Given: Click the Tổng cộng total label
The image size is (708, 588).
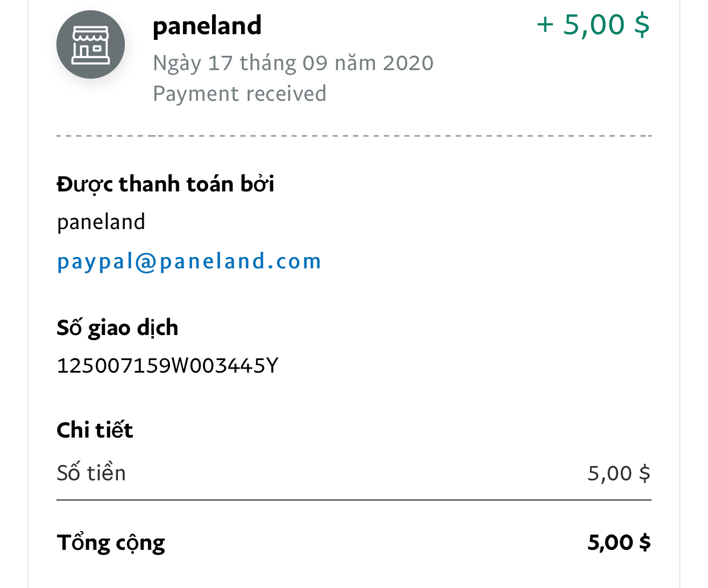Looking at the screenshot, I should (x=111, y=542).
